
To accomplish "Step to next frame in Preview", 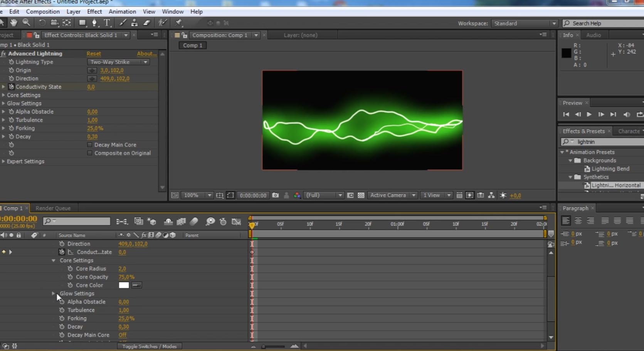I will pos(601,114).
